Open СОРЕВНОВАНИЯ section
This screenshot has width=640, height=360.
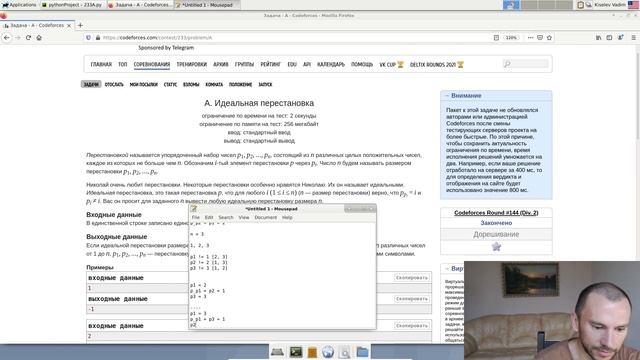click(x=152, y=64)
